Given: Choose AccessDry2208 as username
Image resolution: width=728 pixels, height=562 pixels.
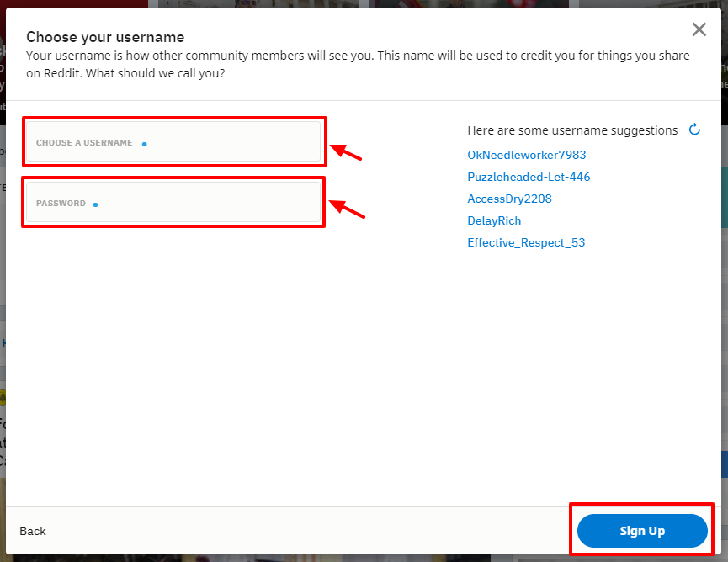Looking at the screenshot, I should coord(509,199).
